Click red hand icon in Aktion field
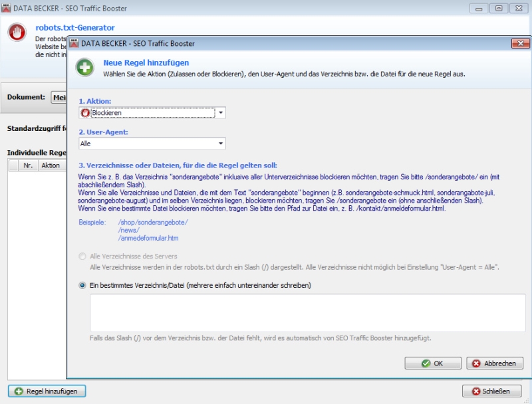Image resolution: width=532 pixels, height=404 pixels. [x=85, y=112]
